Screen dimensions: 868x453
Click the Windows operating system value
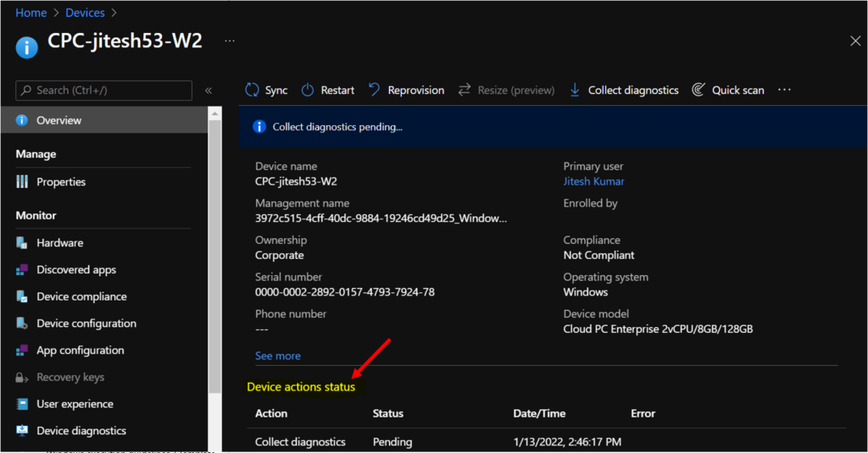[x=586, y=292]
